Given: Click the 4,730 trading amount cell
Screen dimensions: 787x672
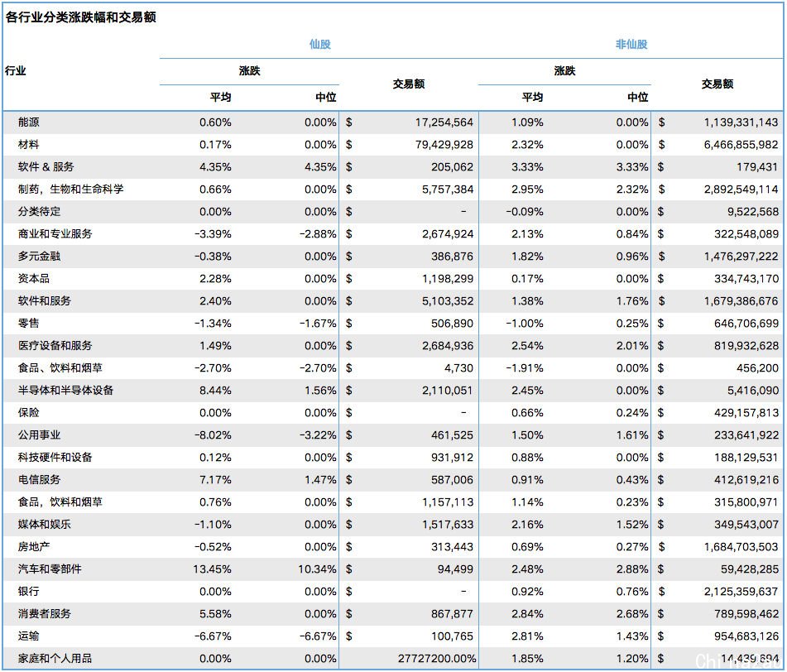Looking at the screenshot, I should [458, 368].
